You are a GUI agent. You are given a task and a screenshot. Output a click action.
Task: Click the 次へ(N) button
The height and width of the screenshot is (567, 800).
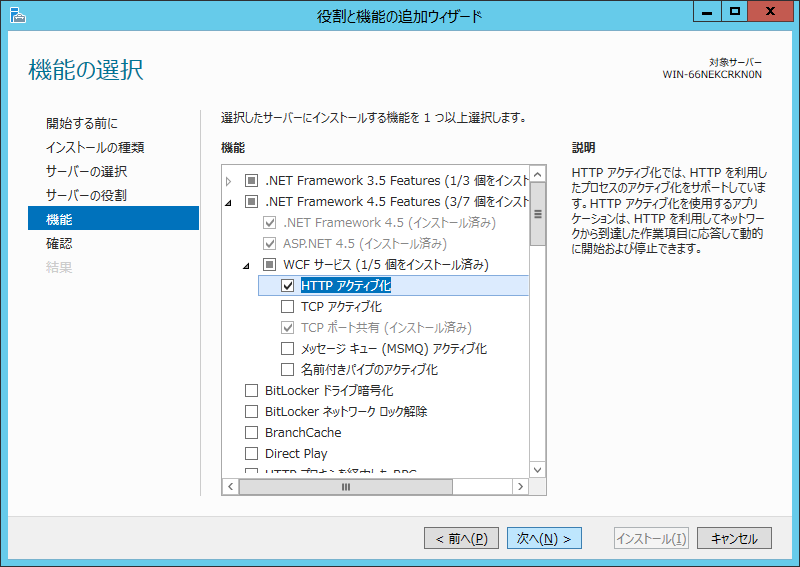(544, 538)
